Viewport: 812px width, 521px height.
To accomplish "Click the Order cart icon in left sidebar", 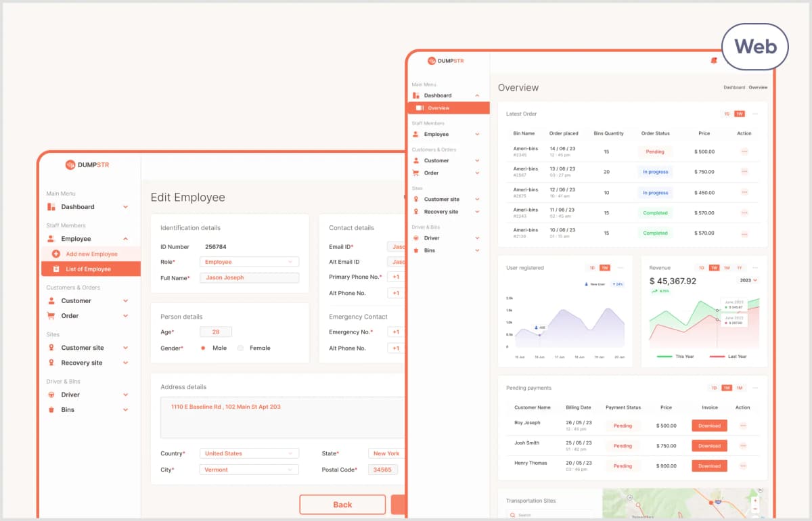I will coord(51,316).
